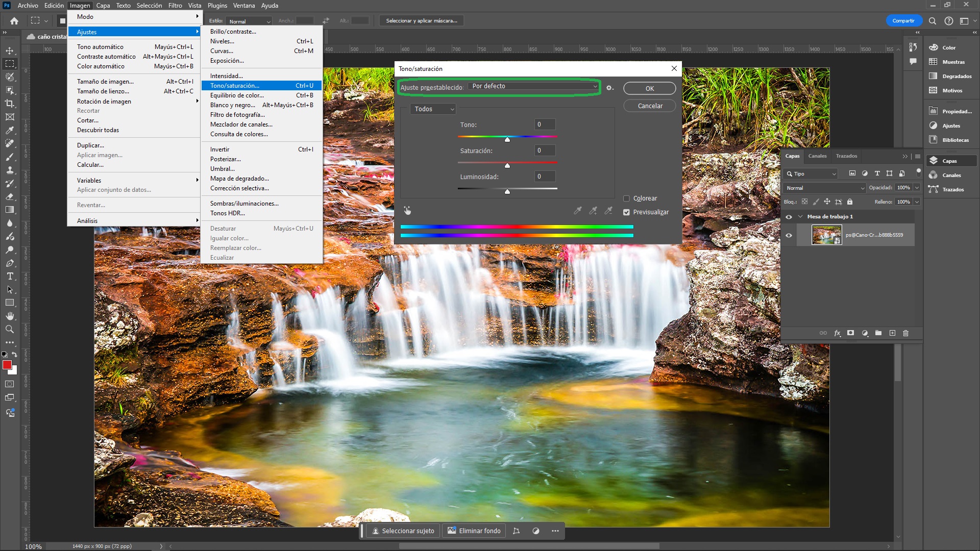980x551 pixels.
Task: Click the red foreground color swatch
Action: [7, 365]
